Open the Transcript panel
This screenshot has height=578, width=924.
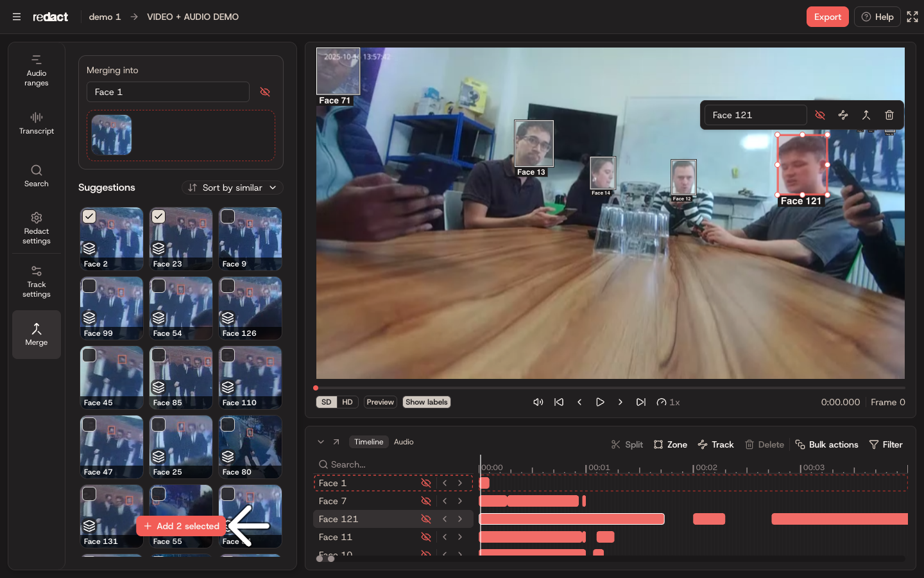37,123
